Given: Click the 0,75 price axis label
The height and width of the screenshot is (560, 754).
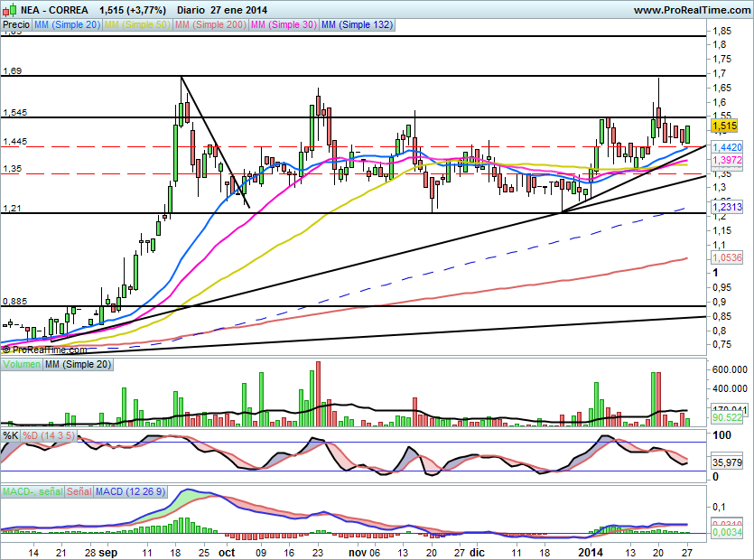Looking at the screenshot, I should [721, 344].
